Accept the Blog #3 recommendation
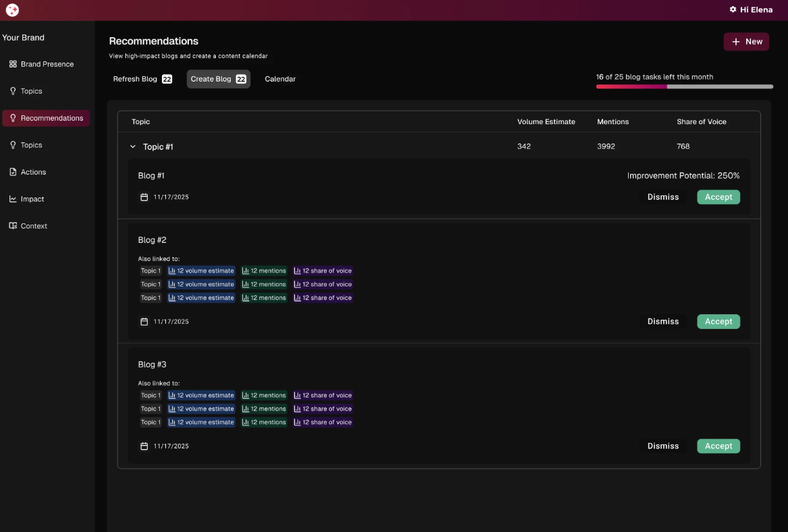 click(x=718, y=446)
